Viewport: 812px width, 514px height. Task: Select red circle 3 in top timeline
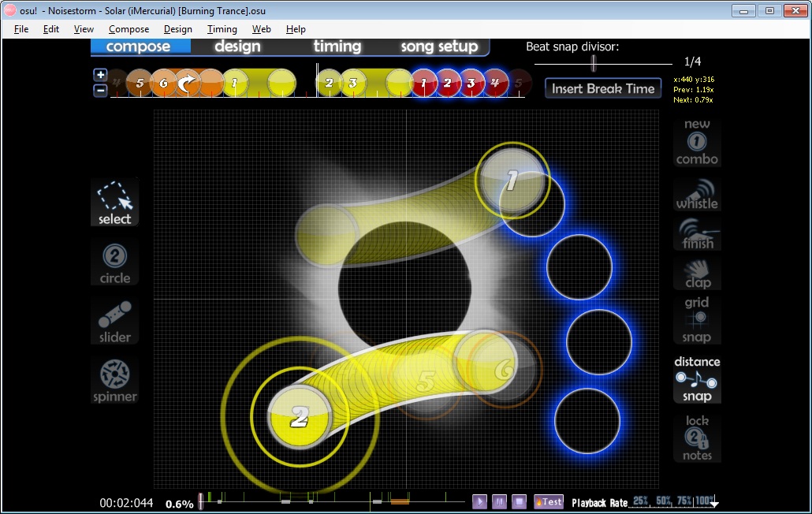[x=471, y=83]
